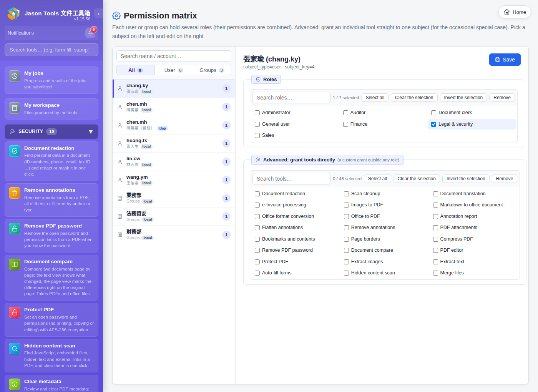The image size is (538, 392).
Task: Switch to the User tab
Action: click(174, 70)
